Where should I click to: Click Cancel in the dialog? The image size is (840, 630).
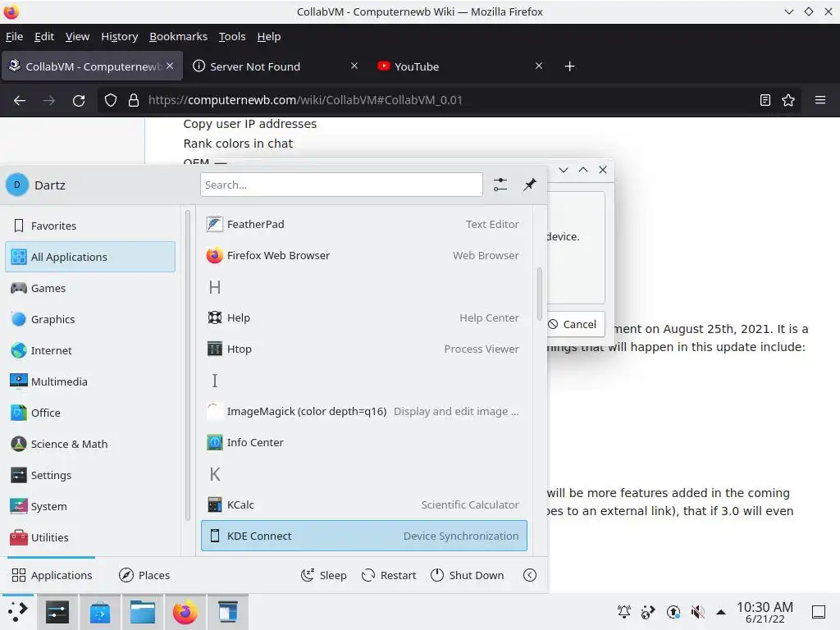[575, 324]
